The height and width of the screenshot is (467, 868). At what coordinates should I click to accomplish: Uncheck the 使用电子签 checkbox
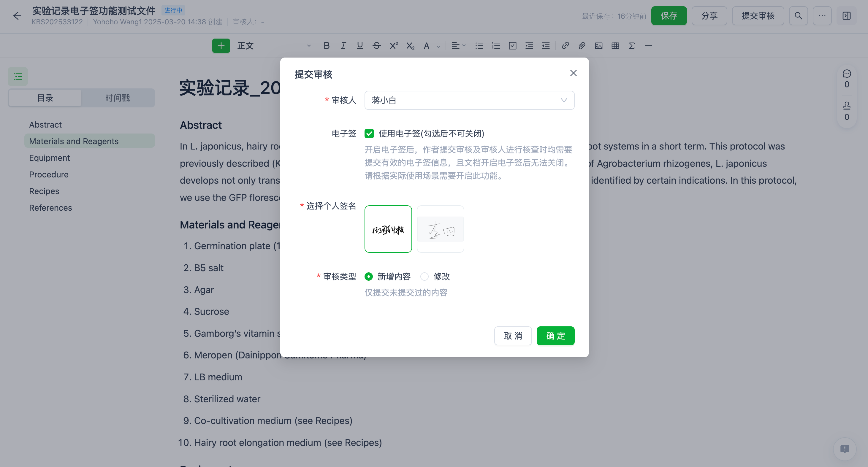[x=369, y=134]
